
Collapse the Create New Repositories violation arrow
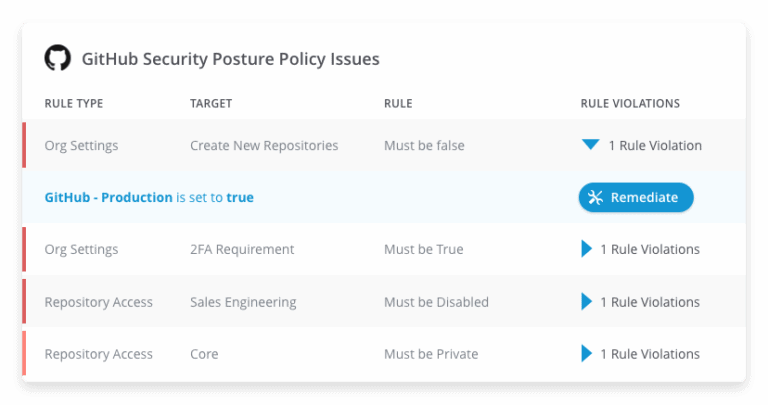click(x=590, y=144)
